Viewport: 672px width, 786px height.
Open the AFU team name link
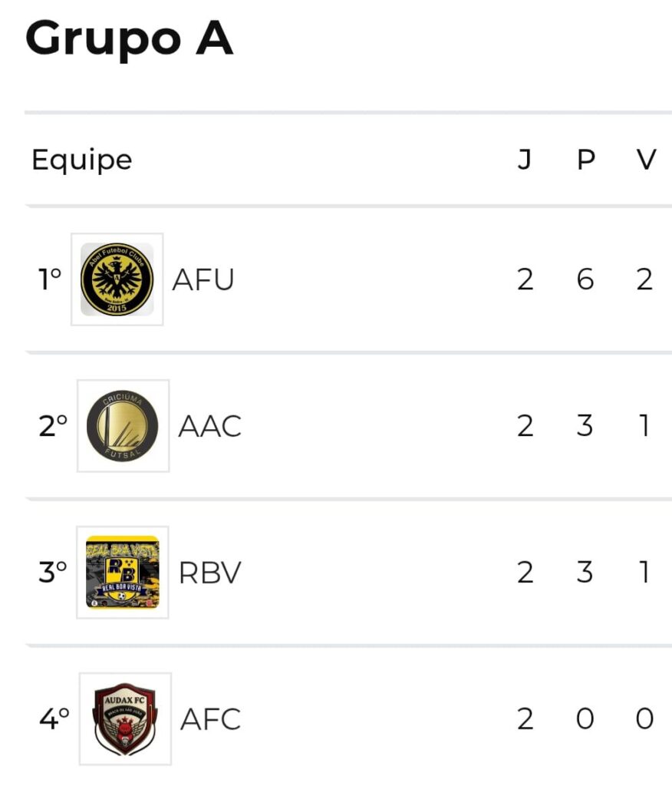(x=203, y=280)
